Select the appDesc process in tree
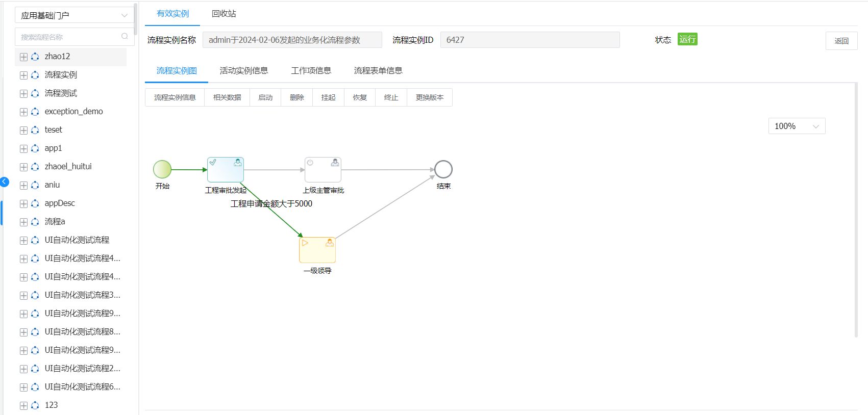The height and width of the screenshot is (415, 868). [60, 203]
